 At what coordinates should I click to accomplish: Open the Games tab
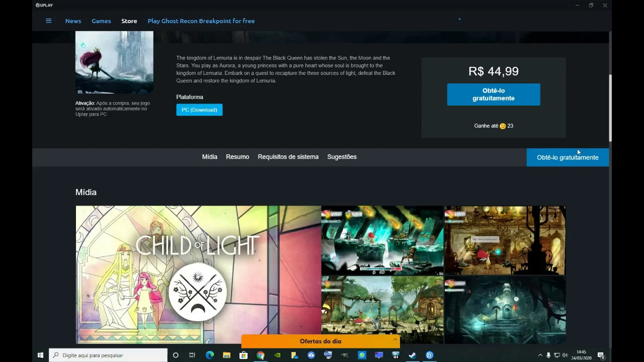pyautogui.click(x=101, y=21)
